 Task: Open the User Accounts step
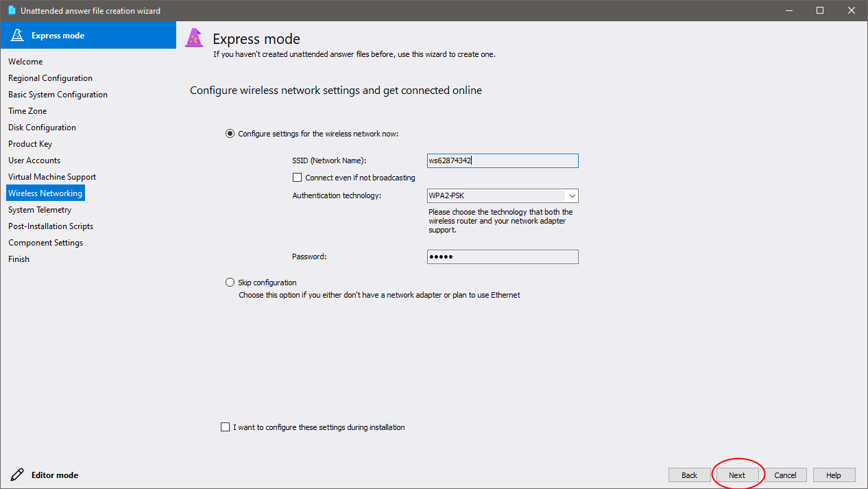34,160
